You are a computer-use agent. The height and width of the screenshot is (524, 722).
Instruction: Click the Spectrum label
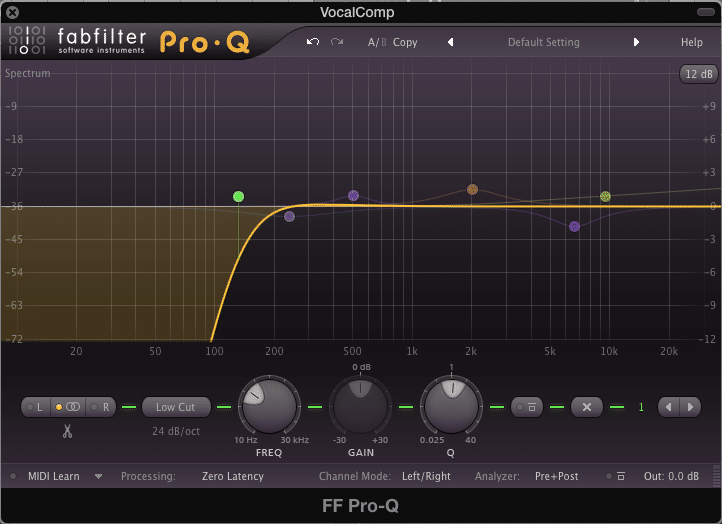point(28,73)
